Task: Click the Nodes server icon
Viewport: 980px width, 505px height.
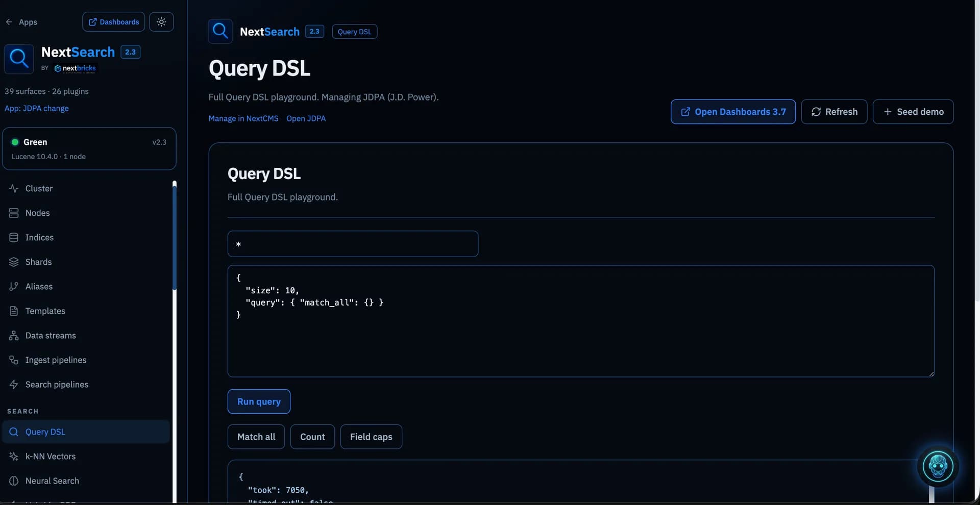Action: [x=14, y=213]
